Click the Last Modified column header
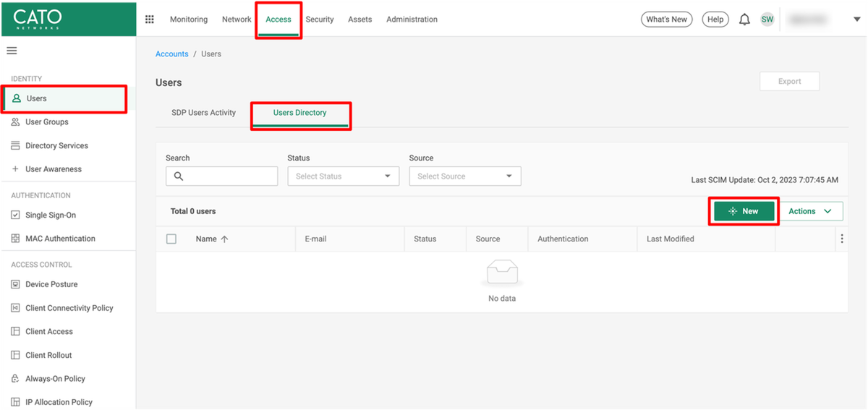Viewport: 868px width, 410px height. coord(671,239)
